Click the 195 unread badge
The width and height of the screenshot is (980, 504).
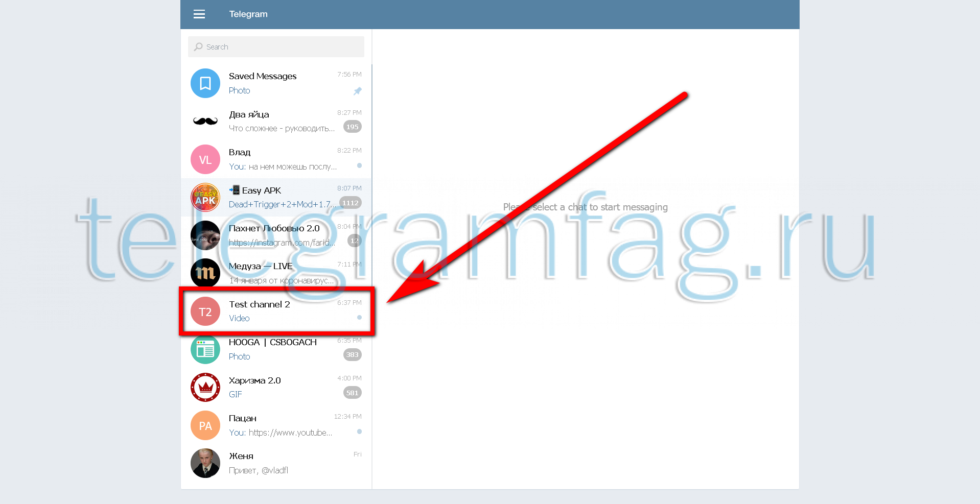[353, 127]
